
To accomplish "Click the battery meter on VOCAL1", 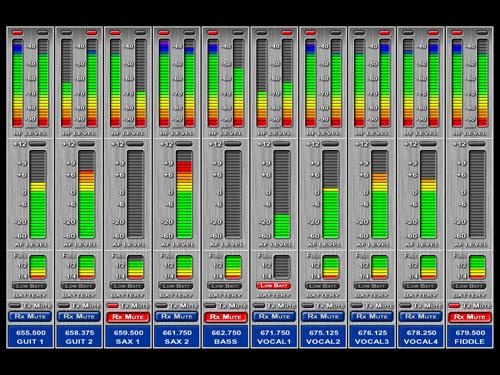I will [x=282, y=267].
